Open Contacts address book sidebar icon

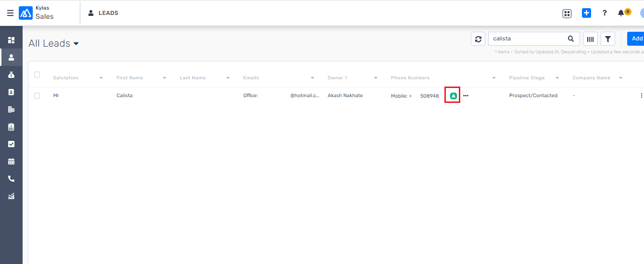coord(12,92)
